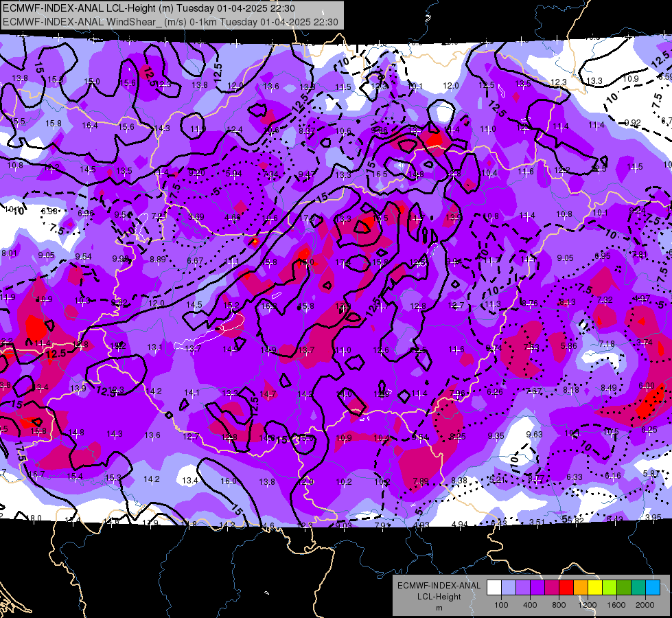Click the wind shear value 8.89
The width and height of the screenshot is (672, 618).
[158, 259]
